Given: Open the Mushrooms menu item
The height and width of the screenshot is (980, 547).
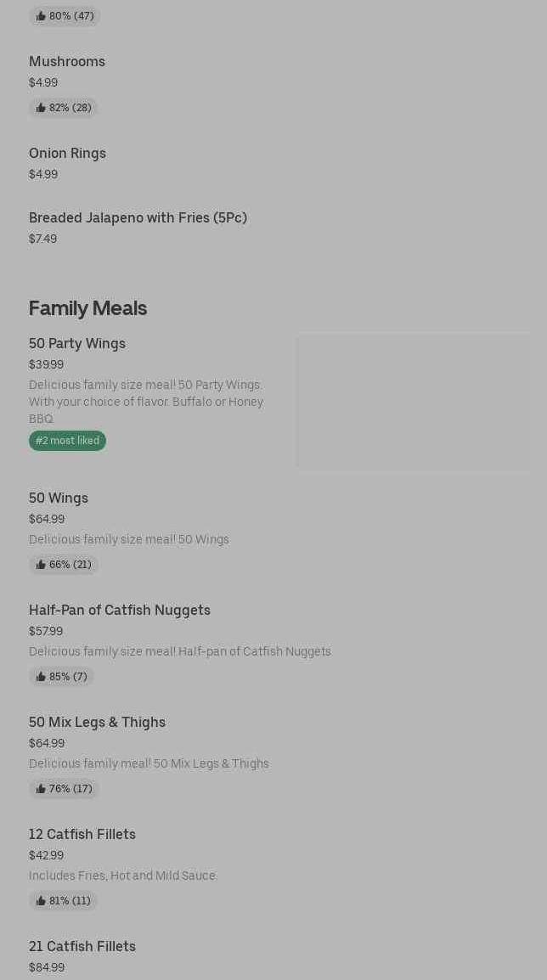Looking at the screenshot, I should click(x=67, y=61).
